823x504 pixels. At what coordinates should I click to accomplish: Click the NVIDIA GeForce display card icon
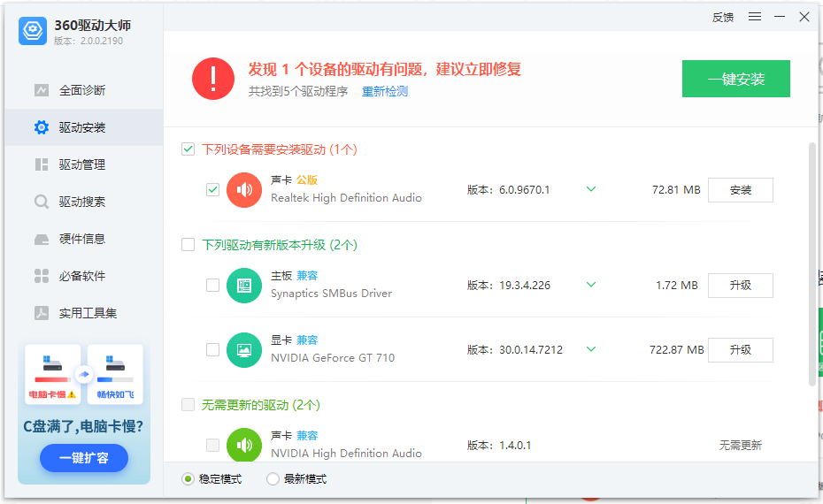click(244, 350)
